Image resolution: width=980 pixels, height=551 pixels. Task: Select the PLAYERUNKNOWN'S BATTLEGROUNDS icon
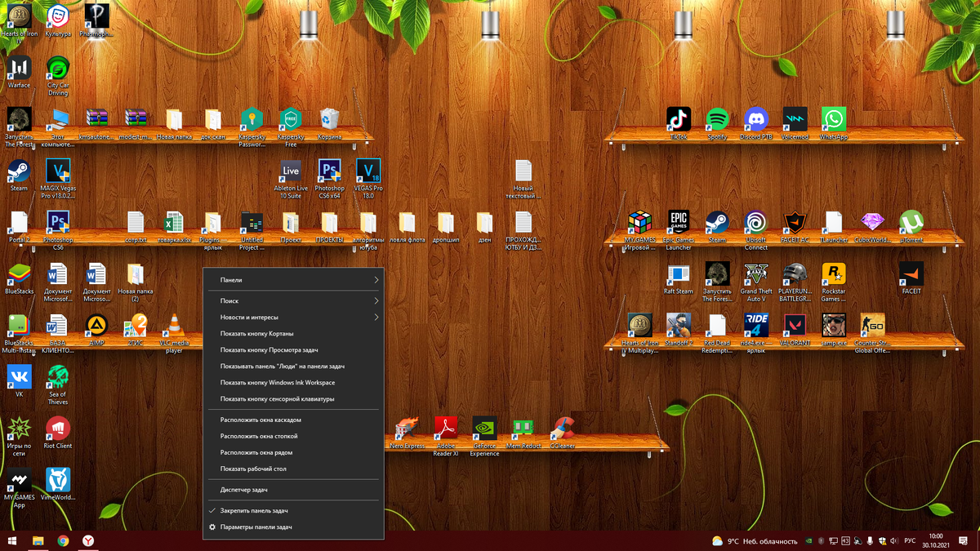coord(795,282)
